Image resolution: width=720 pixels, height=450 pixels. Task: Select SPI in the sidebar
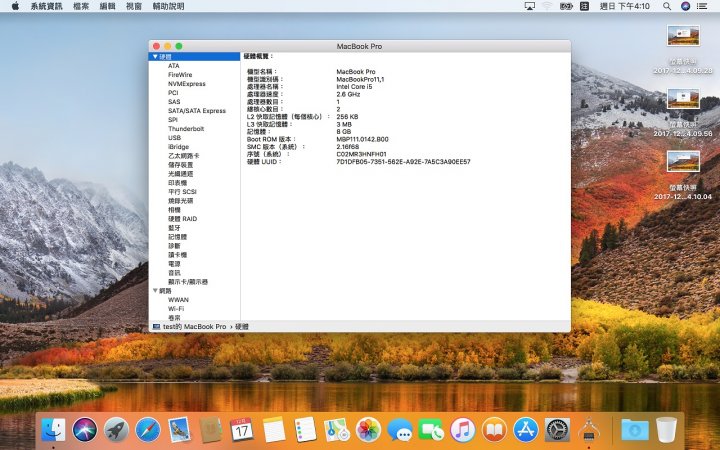point(173,119)
